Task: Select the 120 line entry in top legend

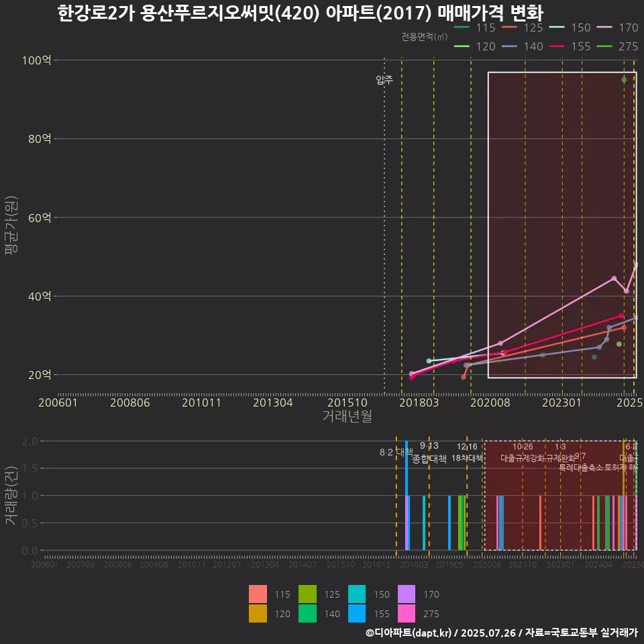Action: pos(475,46)
